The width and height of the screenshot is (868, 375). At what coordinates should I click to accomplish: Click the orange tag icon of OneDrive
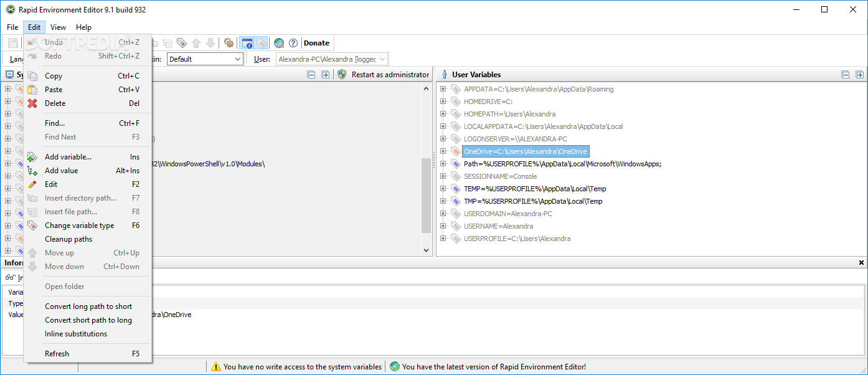click(x=456, y=151)
